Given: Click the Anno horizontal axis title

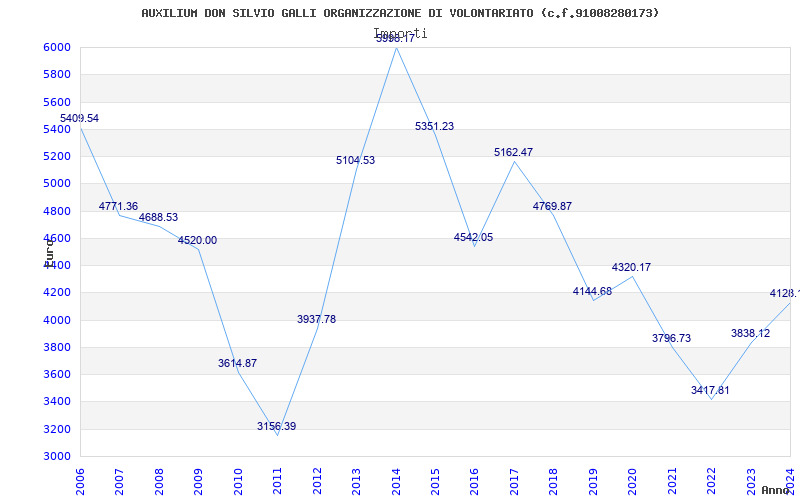Looking at the screenshot, I should [776, 490].
